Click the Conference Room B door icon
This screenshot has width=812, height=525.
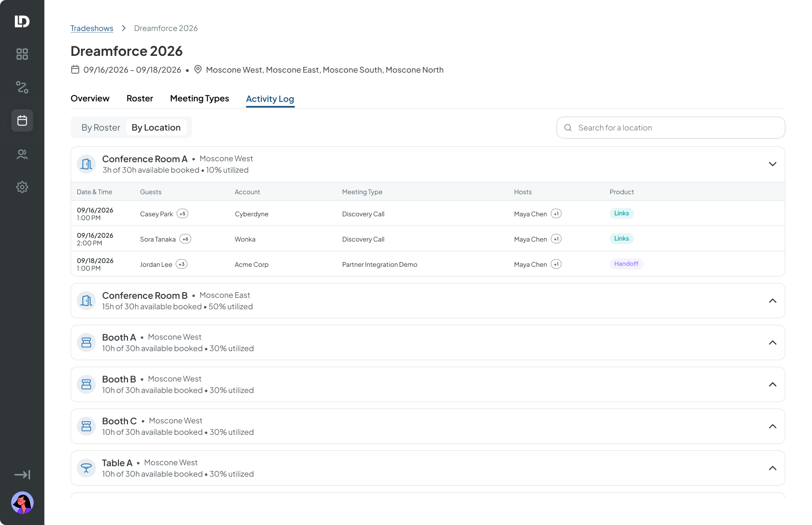86,301
